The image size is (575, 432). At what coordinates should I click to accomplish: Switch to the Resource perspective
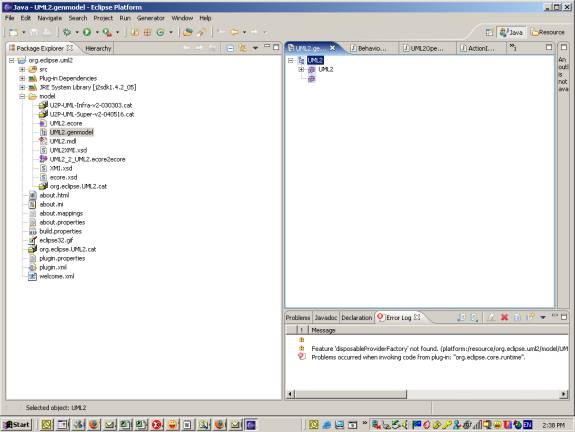pos(547,32)
